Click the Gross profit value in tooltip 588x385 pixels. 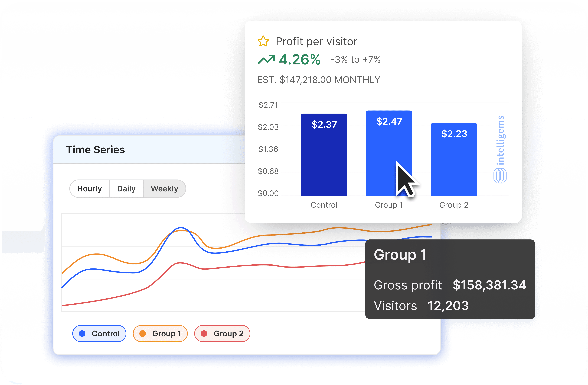point(489,285)
